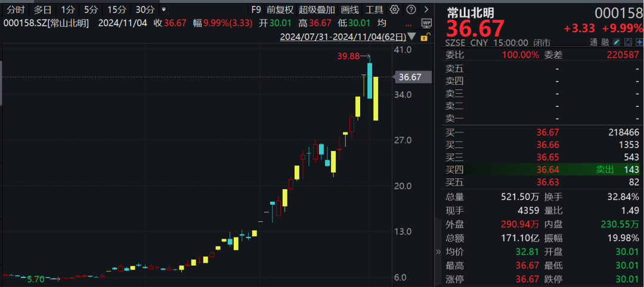Screen dimensions: 644x287
Task: Open the settings gear icon
Action: [x=394, y=10]
